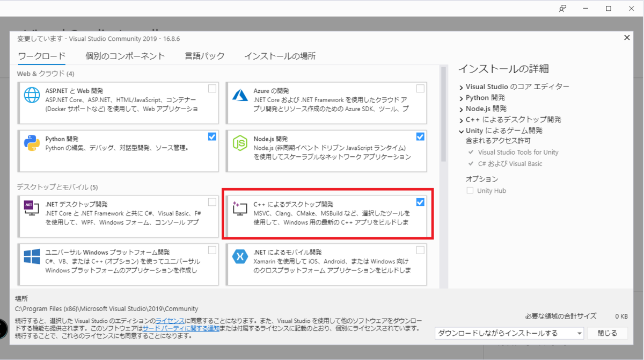Viewport: 644px width, 360px height.
Task: Open the ライセンス link
Action: (x=171, y=319)
